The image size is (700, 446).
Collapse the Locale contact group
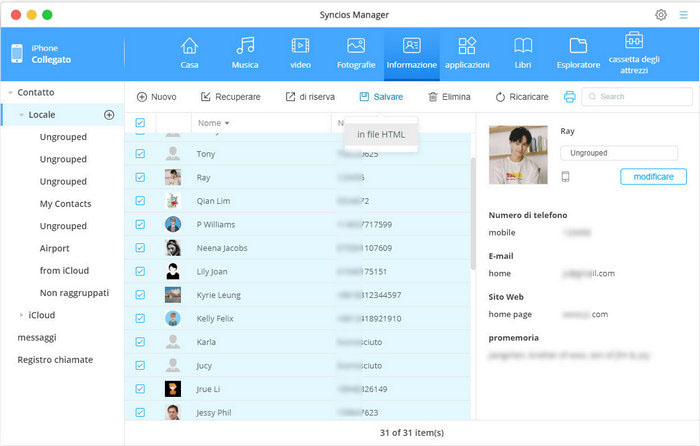[x=22, y=115]
